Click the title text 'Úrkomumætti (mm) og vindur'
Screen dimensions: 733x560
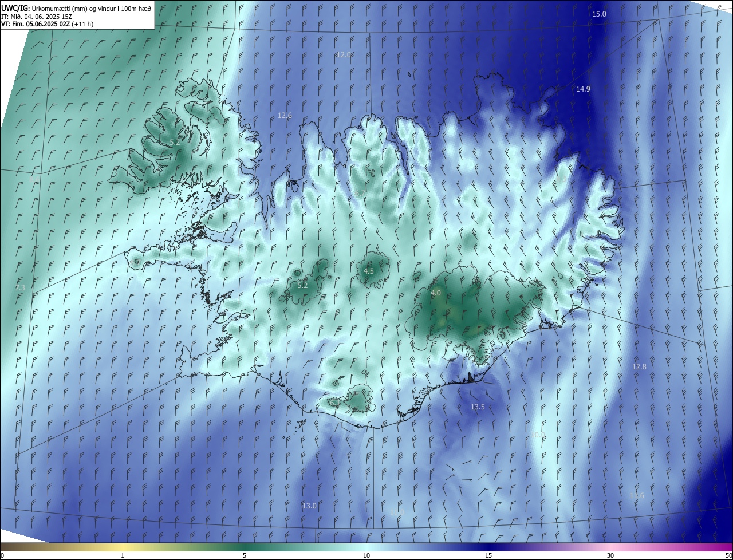[74, 9]
